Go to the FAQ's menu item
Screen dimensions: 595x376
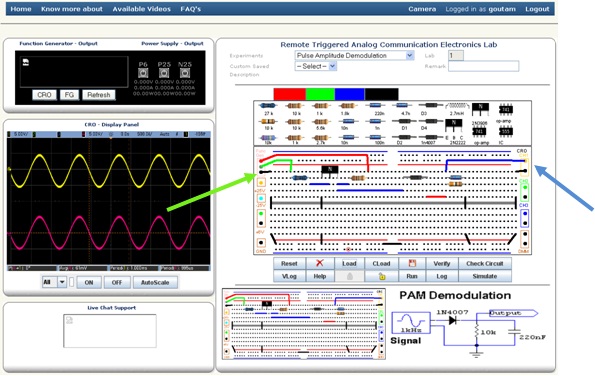190,9
